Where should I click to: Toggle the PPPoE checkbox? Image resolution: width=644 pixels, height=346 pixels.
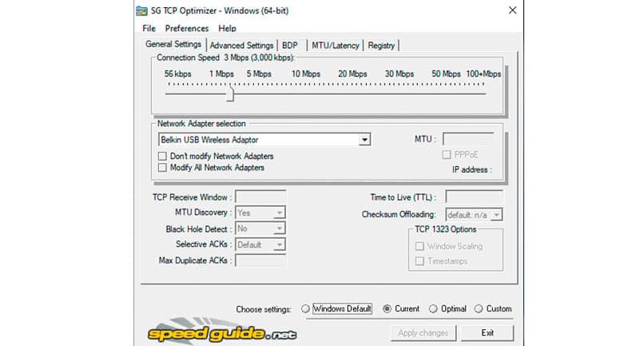(447, 155)
